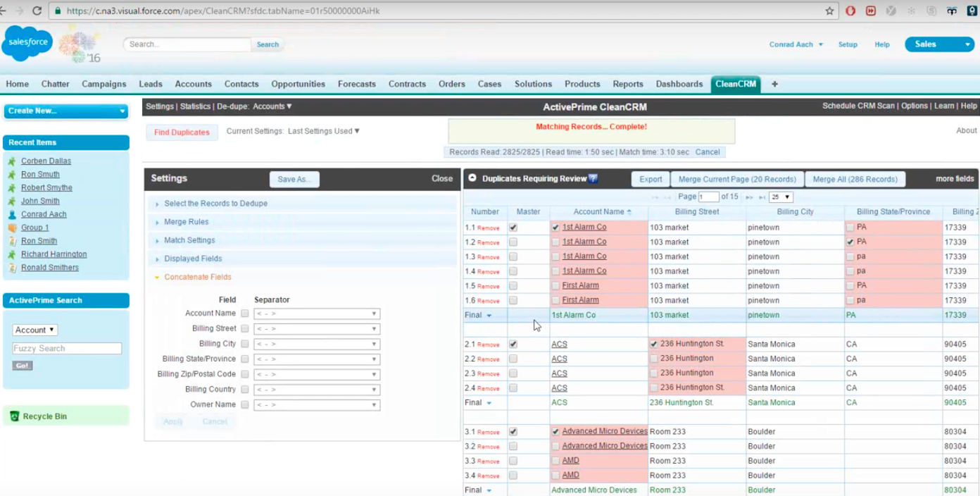Bookmark the page with the star icon
The height and width of the screenshot is (496, 980).
[x=831, y=11]
